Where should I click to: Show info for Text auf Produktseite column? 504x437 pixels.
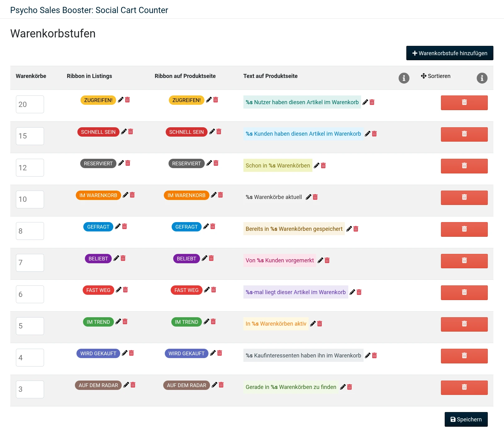coord(404,78)
